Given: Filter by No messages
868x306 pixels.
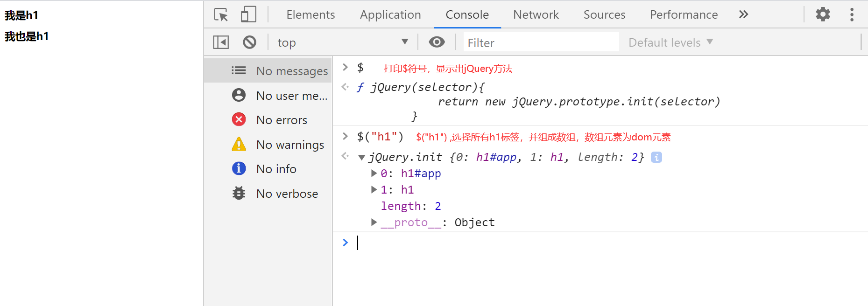Looking at the screenshot, I should [268, 70].
